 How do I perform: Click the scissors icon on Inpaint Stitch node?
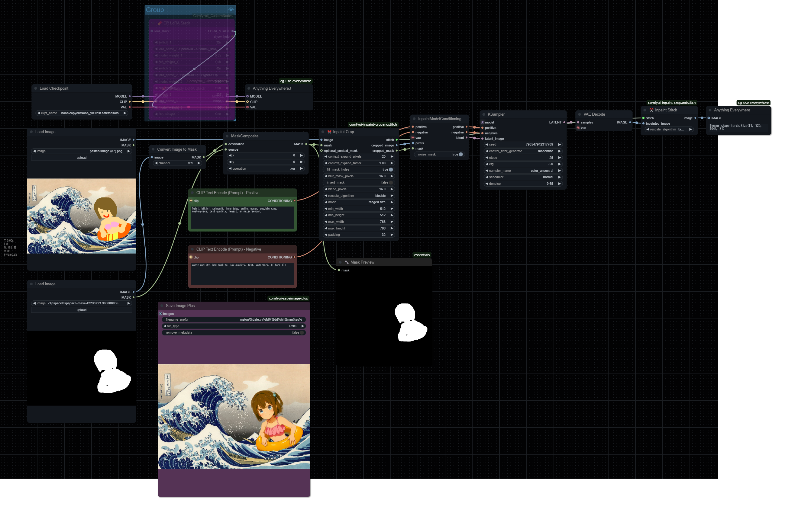(x=651, y=110)
